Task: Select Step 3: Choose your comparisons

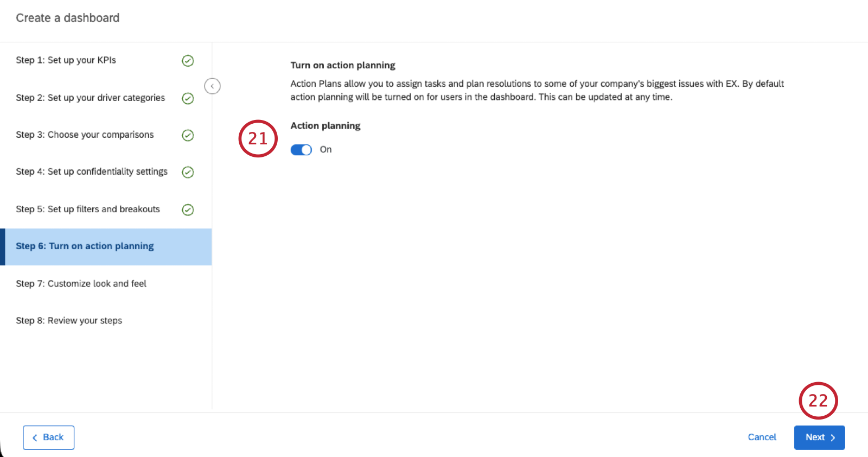Action: 106,135
